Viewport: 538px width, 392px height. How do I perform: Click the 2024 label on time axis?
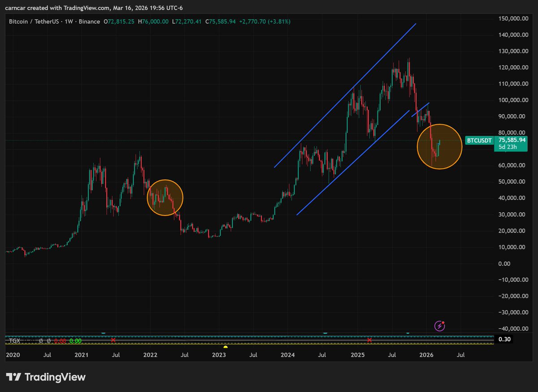287,355
